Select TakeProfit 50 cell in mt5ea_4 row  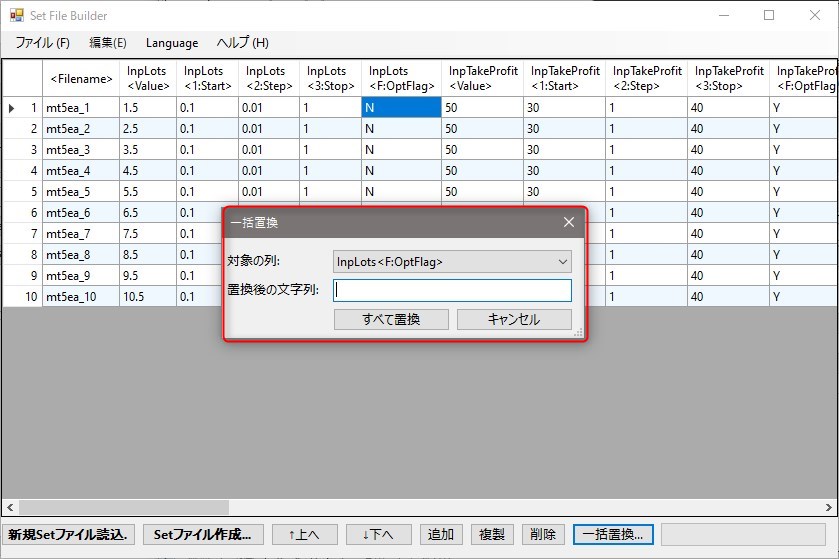tap(482, 171)
